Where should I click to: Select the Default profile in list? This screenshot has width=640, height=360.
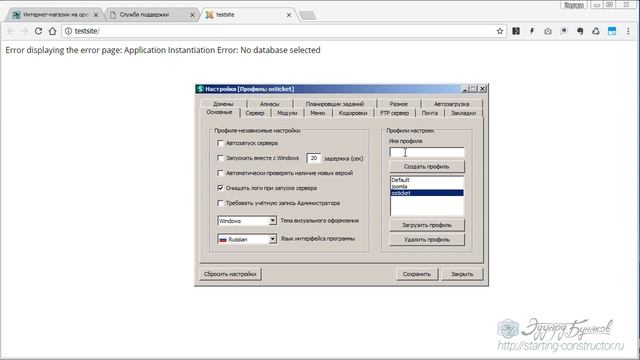427,180
